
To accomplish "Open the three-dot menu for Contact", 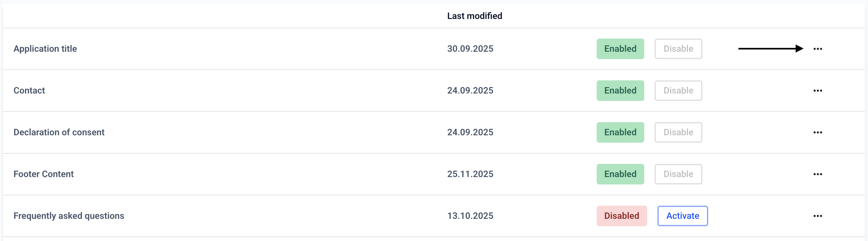I will [818, 91].
